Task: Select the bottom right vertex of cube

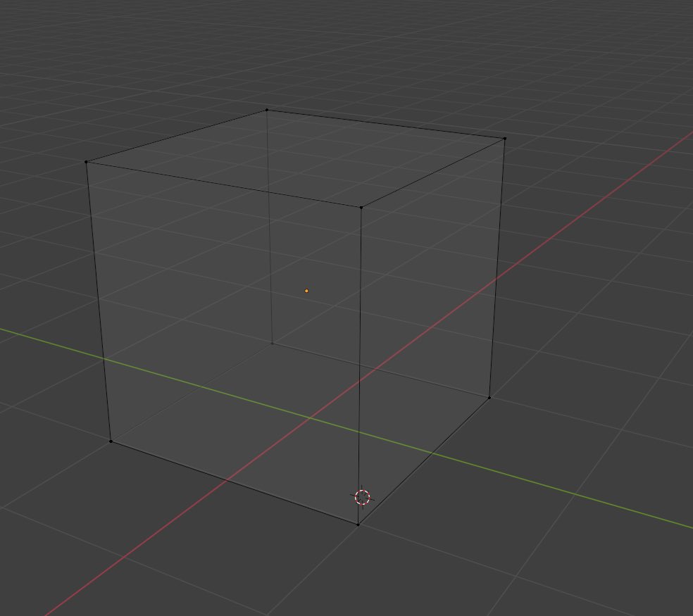Action: [x=489, y=398]
